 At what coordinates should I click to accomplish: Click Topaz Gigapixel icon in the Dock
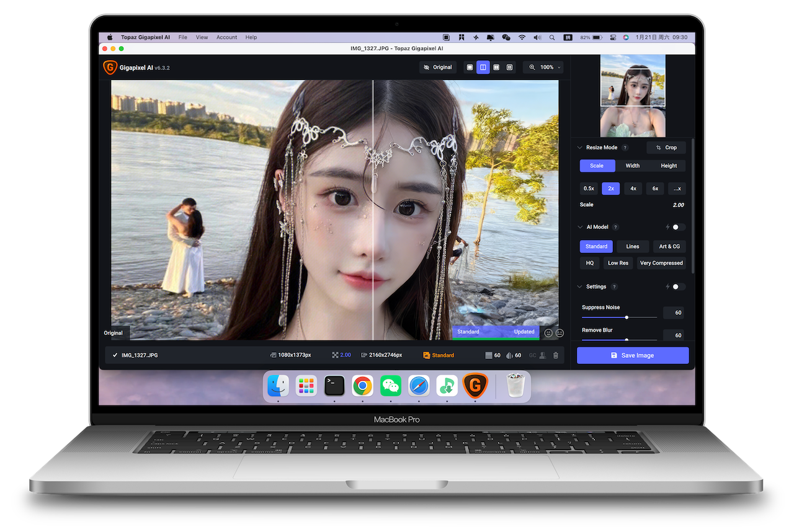475,386
